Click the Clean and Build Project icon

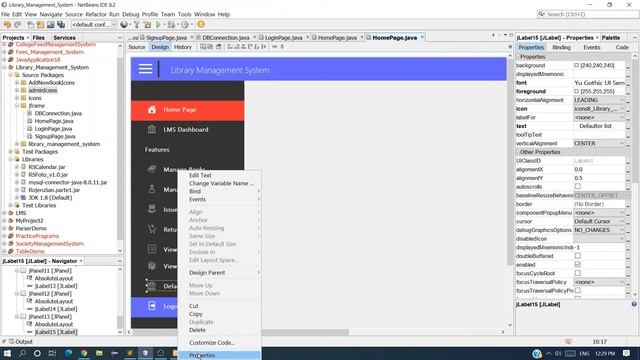(x=147, y=24)
